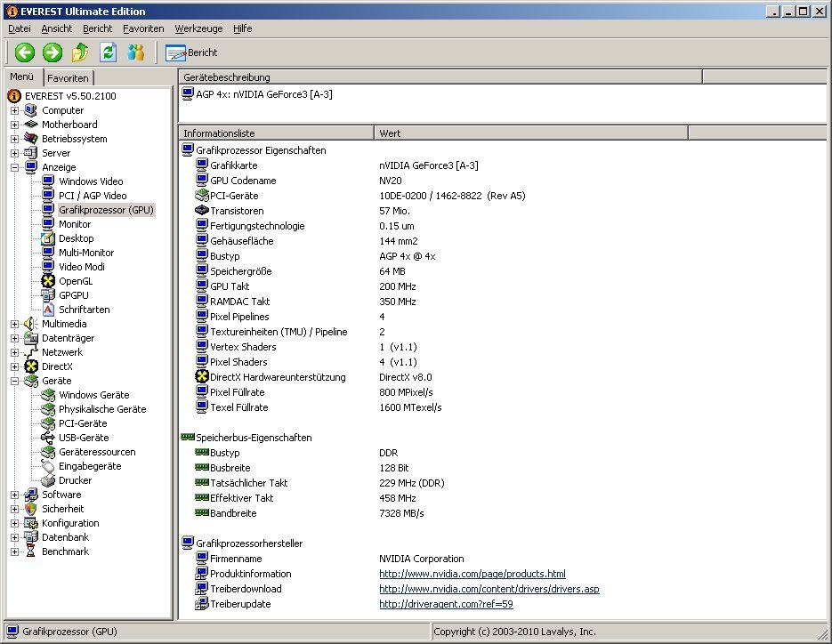
Task: Click the users icon in the toolbar
Action: [136, 52]
